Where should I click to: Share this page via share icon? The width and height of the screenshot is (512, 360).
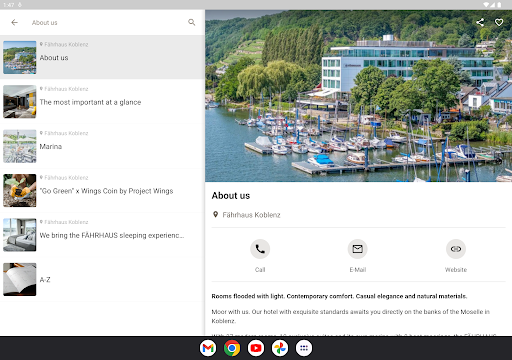[480, 22]
